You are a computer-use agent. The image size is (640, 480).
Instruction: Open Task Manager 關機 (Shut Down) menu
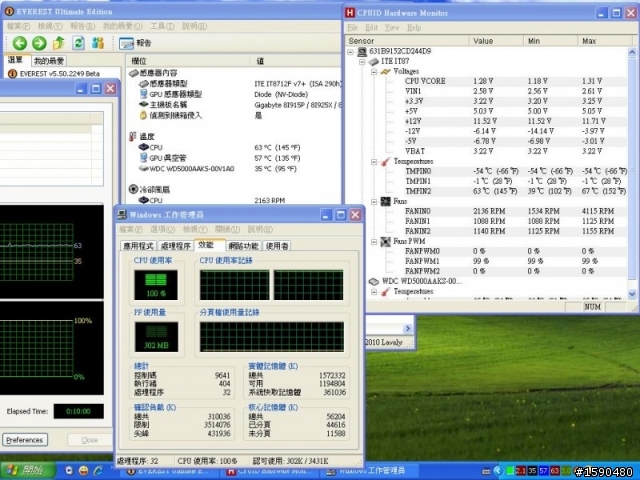(x=227, y=229)
